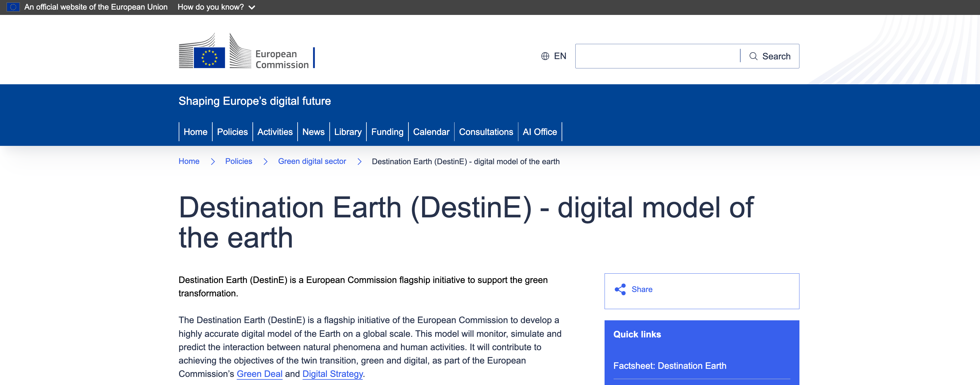Open the AI Office menu item
Image resolution: width=980 pixels, height=385 pixels.
point(539,132)
